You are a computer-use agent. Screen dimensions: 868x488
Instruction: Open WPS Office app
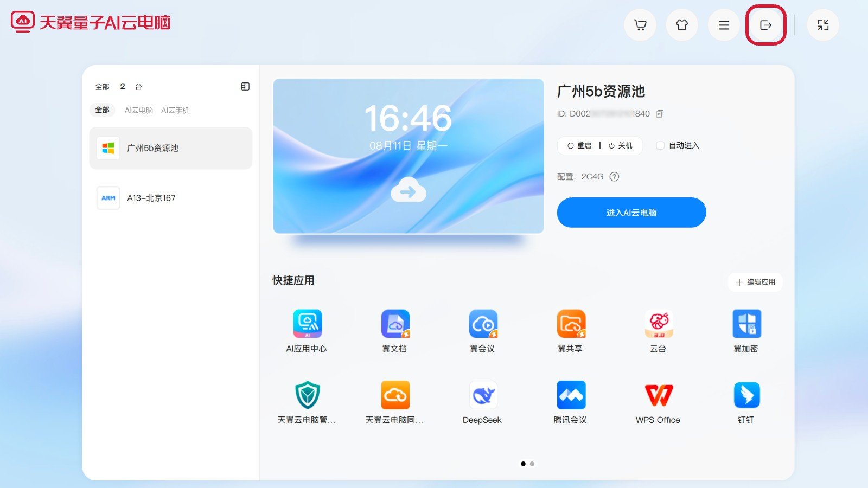pos(659,402)
